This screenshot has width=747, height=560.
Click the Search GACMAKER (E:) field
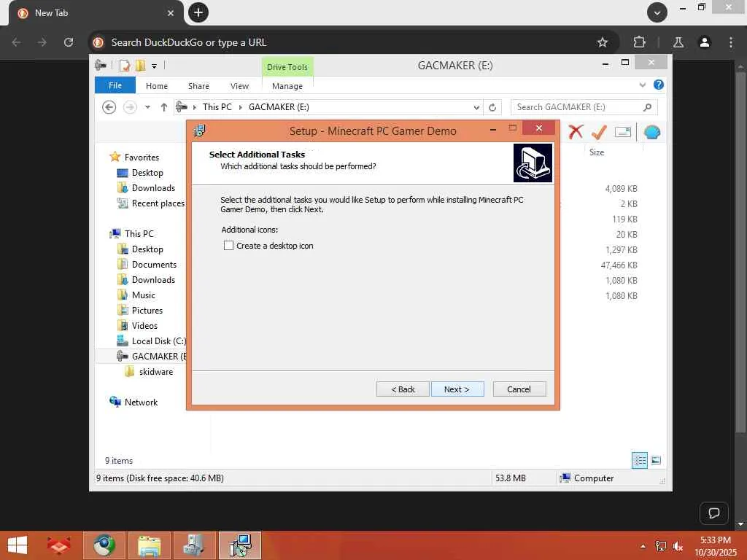tap(584, 107)
